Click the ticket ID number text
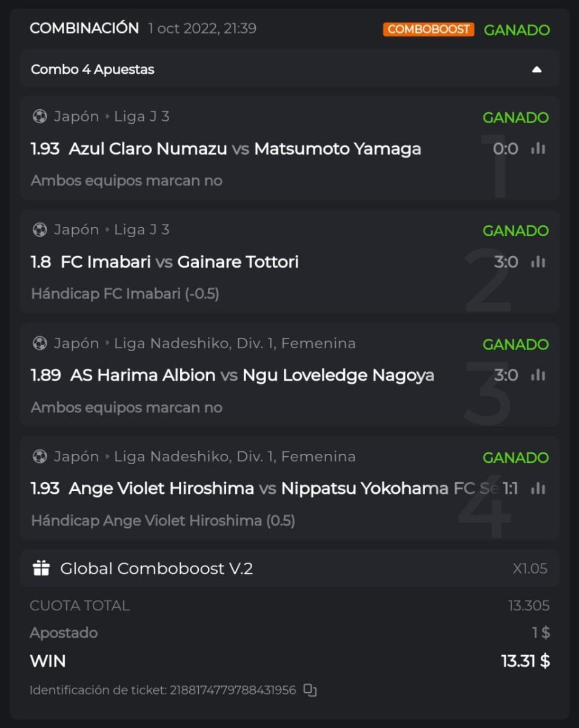The height and width of the screenshot is (728, 579). pyautogui.click(x=233, y=690)
